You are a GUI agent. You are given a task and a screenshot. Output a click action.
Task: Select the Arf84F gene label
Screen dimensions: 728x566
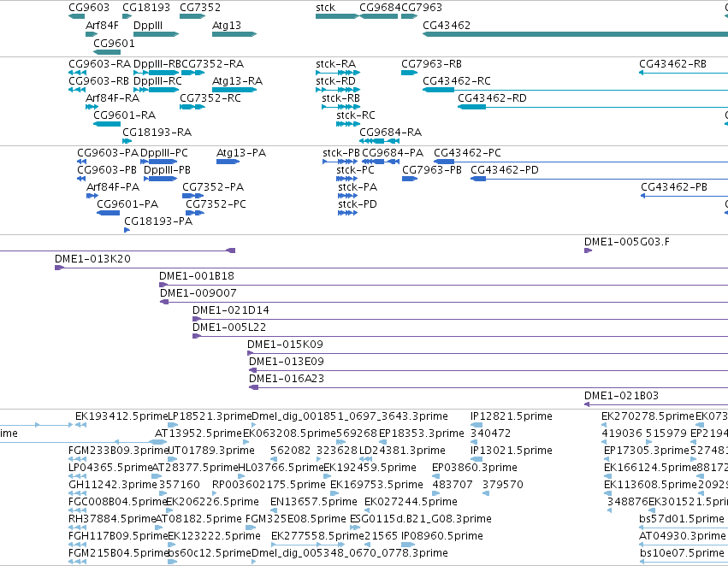[x=102, y=25]
